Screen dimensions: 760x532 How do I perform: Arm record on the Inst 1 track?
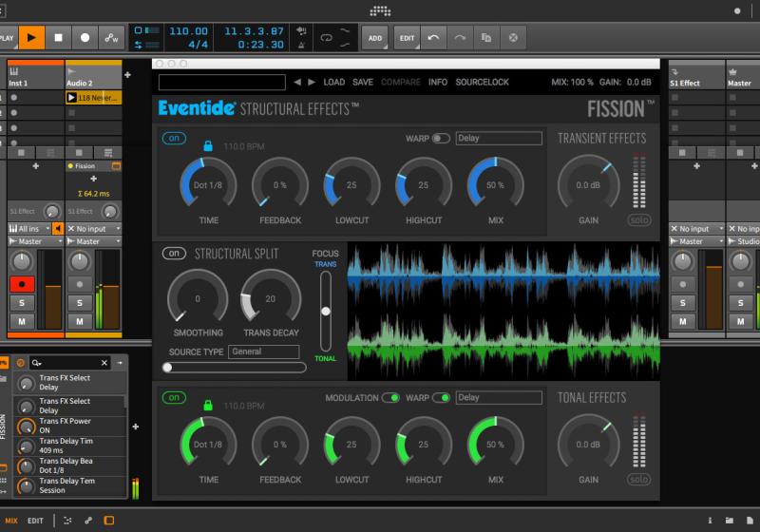click(21, 284)
